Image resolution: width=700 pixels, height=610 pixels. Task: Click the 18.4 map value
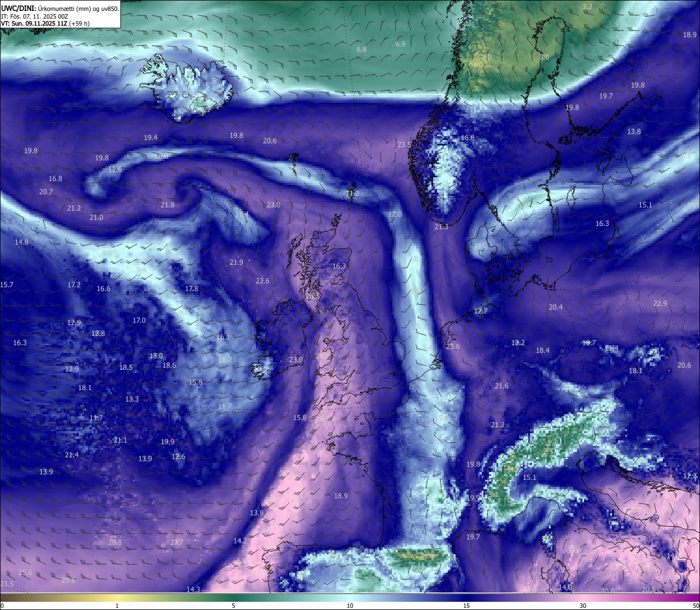tap(542, 350)
